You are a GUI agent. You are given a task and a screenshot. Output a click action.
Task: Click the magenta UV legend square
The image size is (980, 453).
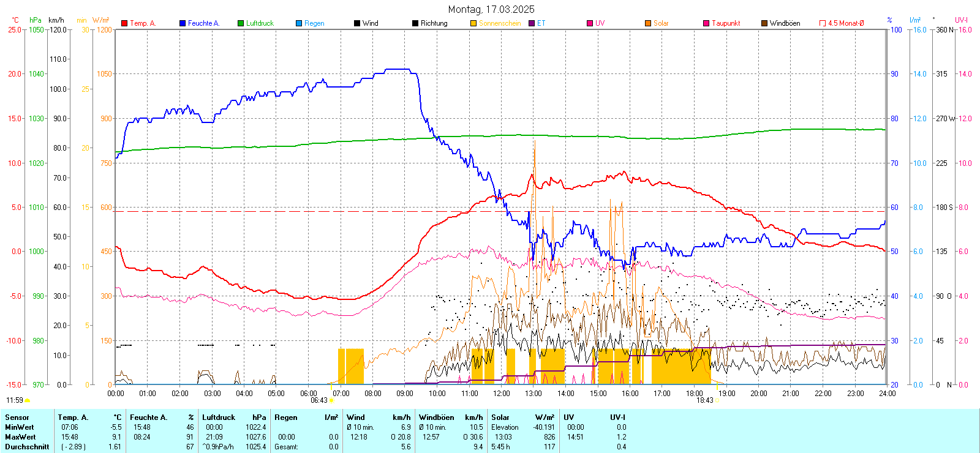590,23
